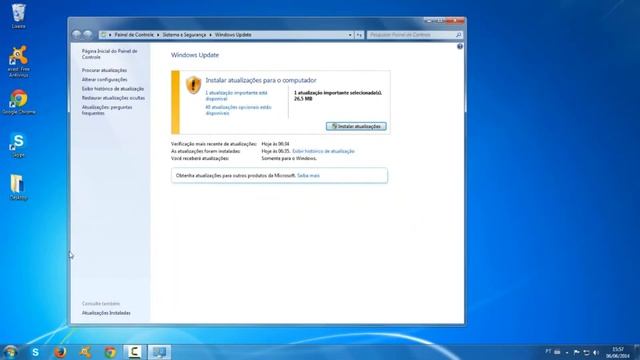Click the volume speaker tray icon
Screen dimensions: 640x360
click(596, 352)
